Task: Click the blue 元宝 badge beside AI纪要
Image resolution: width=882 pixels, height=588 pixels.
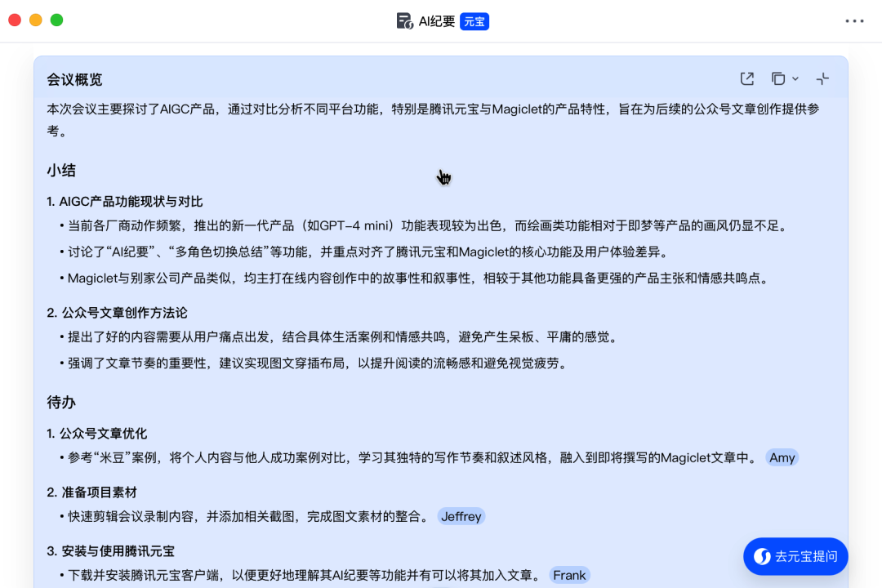Action: coord(474,21)
